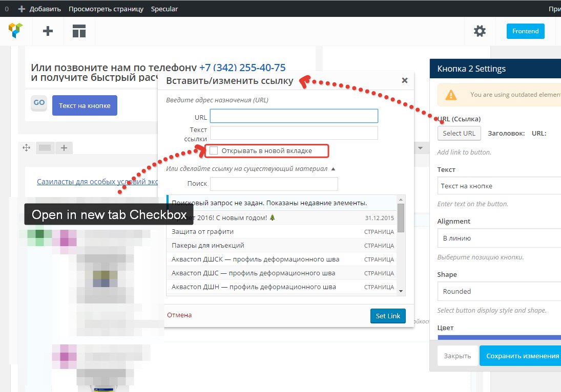Image resolution: width=561 pixels, height=392 pixels.
Task: Click scrollbar up arrow in results list
Action: tap(401, 200)
